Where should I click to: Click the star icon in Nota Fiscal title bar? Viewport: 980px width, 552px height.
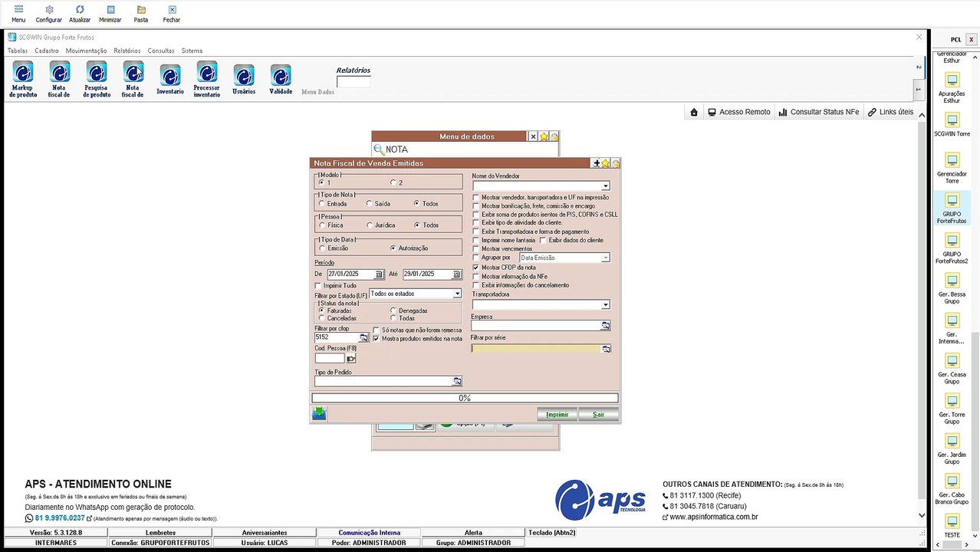click(606, 163)
